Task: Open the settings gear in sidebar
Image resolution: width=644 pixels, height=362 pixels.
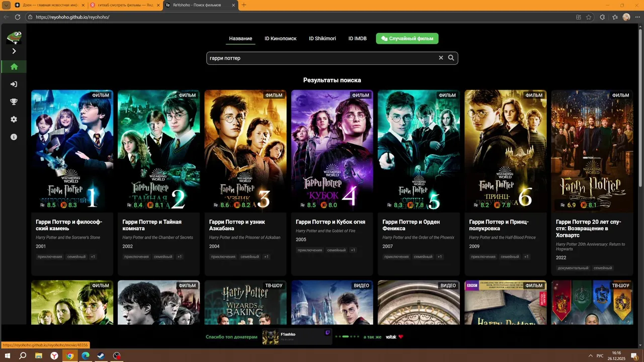Action: pyautogui.click(x=14, y=119)
